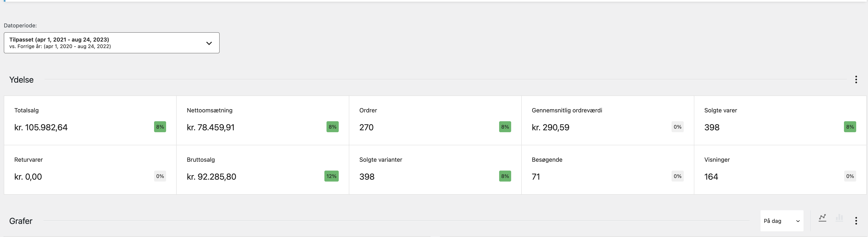The width and height of the screenshot is (868, 237).
Task: Open the På dag interval dropdown
Action: point(781,221)
